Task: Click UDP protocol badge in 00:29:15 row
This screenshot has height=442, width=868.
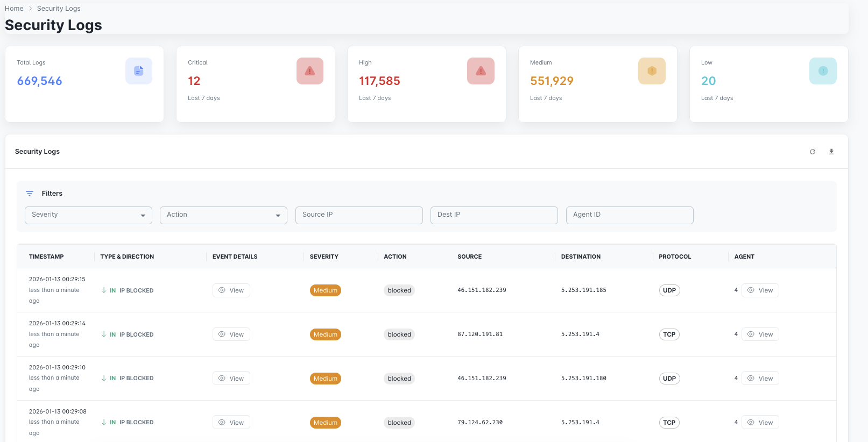Action: 669,290
